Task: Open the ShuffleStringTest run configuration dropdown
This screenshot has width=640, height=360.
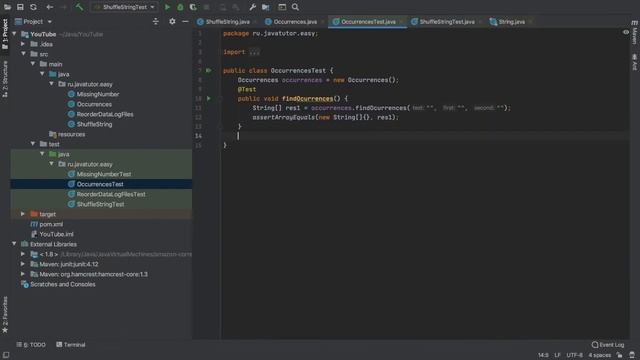Action: (124, 7)
